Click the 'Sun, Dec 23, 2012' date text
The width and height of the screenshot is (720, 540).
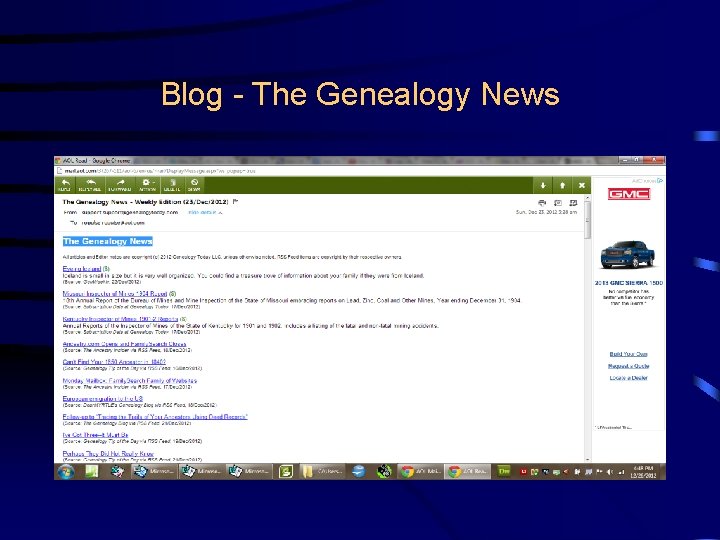546,212
